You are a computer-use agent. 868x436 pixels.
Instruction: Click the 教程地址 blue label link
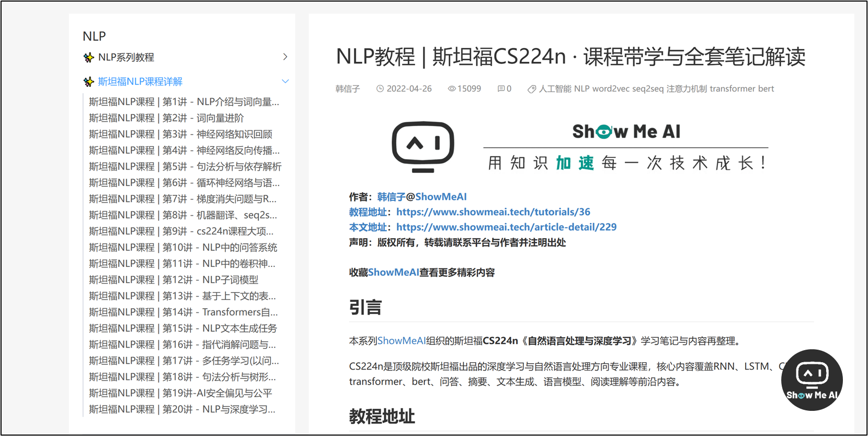(x=368, y=212)
